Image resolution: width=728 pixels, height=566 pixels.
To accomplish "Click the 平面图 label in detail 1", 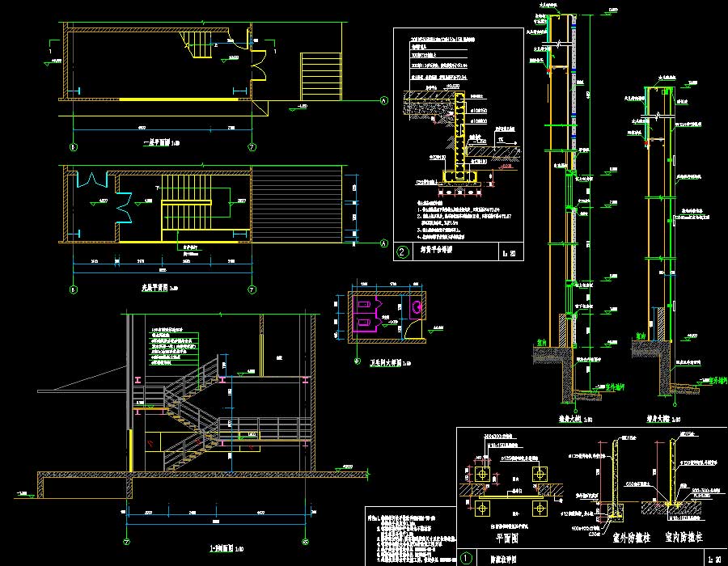I will (507, 539).
